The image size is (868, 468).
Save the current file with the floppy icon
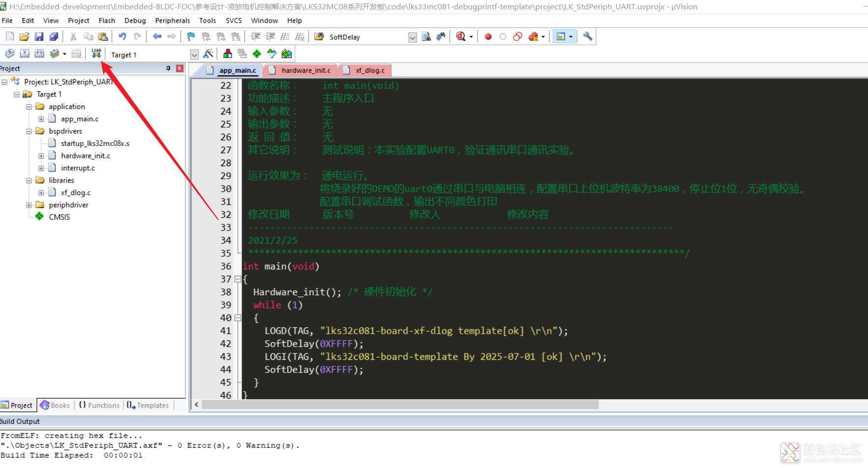(39, 36)
